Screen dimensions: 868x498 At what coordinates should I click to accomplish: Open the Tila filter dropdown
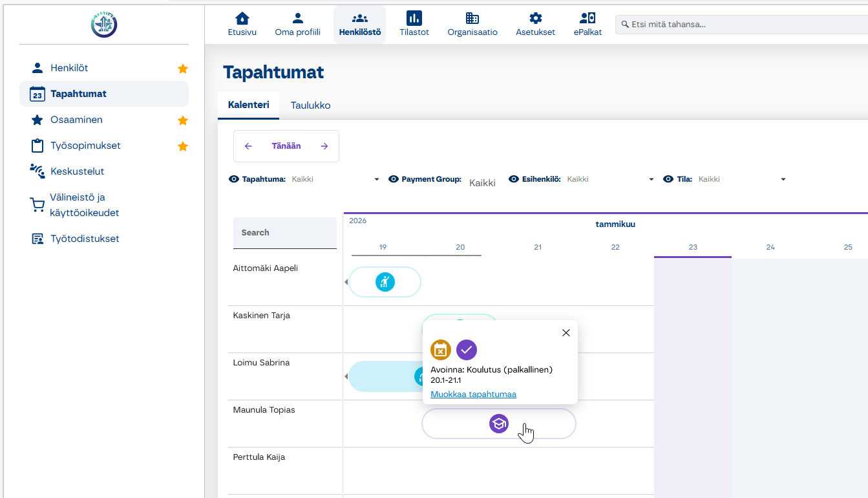point(783,180)
